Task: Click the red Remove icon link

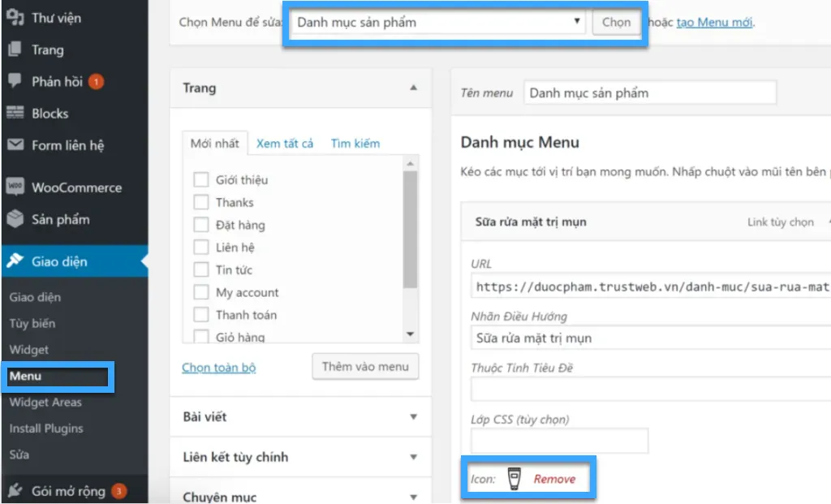Action: click(x=554, y=479)
